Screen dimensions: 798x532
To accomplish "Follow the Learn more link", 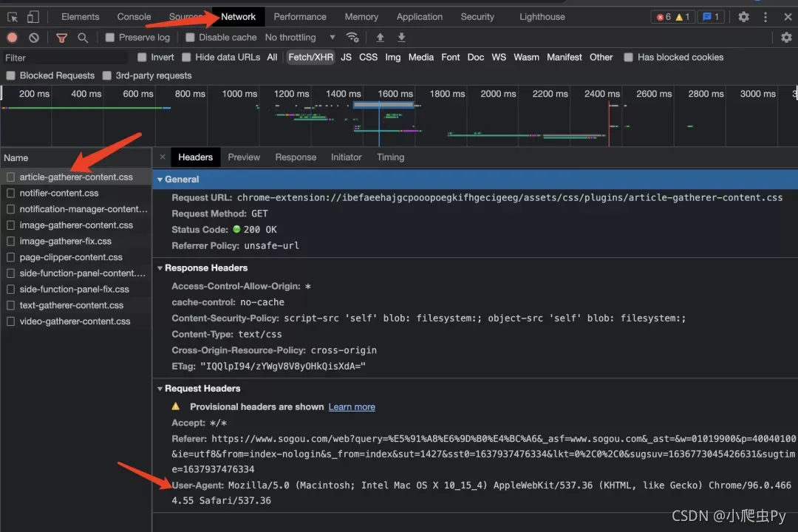I will click(352, 407).
